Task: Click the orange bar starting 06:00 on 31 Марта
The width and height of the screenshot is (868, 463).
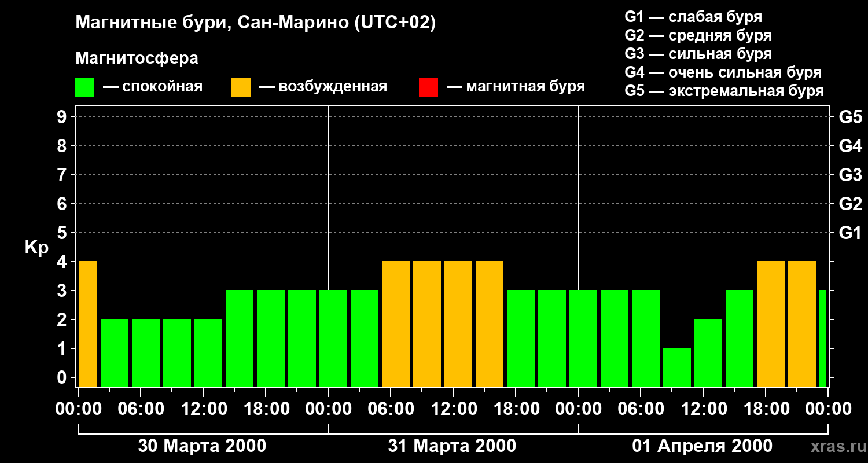Action: (x=396, y=324)
